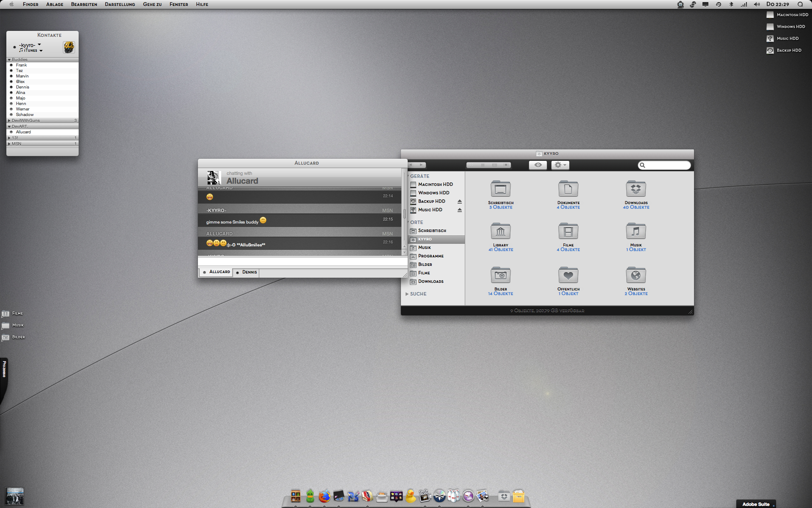Open the -kyyro- status dropdown in Kontakte
Screen dimensions: 812x508
[x=39, y=44]
